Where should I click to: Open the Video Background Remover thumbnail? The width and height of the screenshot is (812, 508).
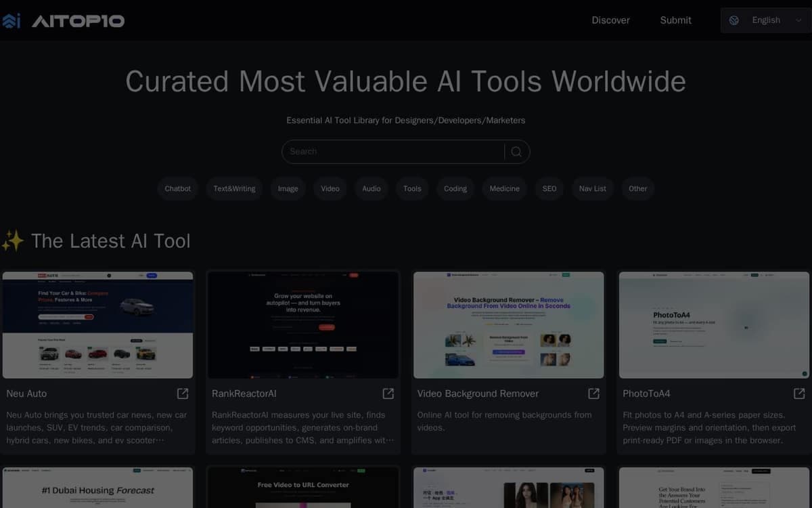(509, 325)
